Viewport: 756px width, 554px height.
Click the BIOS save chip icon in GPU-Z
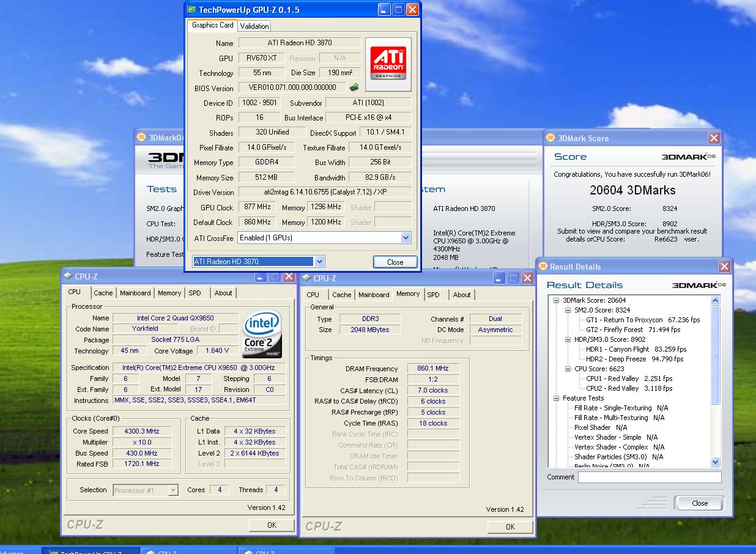[x=354, y=87]
